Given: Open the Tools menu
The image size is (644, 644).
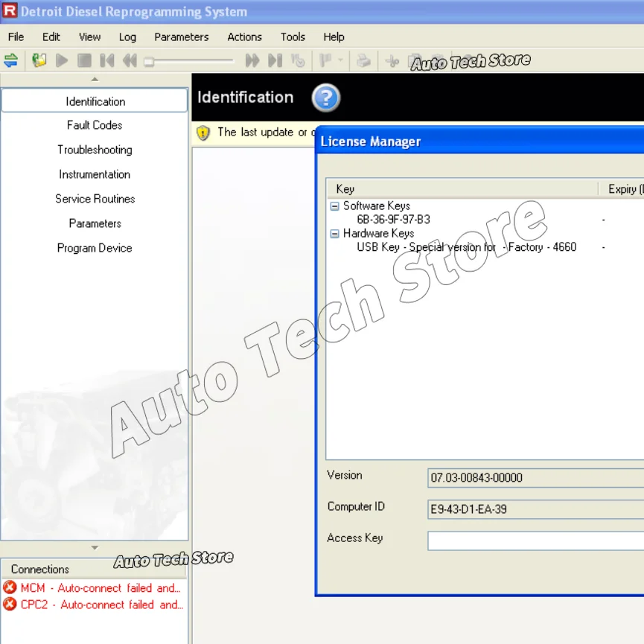Looking at the screenshot, I should tap(293, 37).
